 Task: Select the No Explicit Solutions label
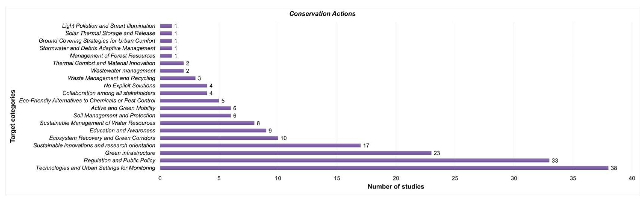(x=129, y=85)
